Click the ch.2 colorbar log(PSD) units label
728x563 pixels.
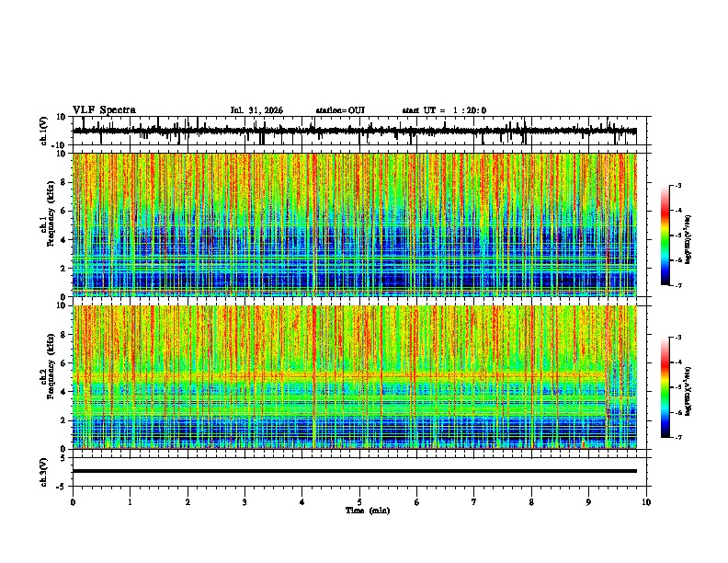click(x=688, y=391)
